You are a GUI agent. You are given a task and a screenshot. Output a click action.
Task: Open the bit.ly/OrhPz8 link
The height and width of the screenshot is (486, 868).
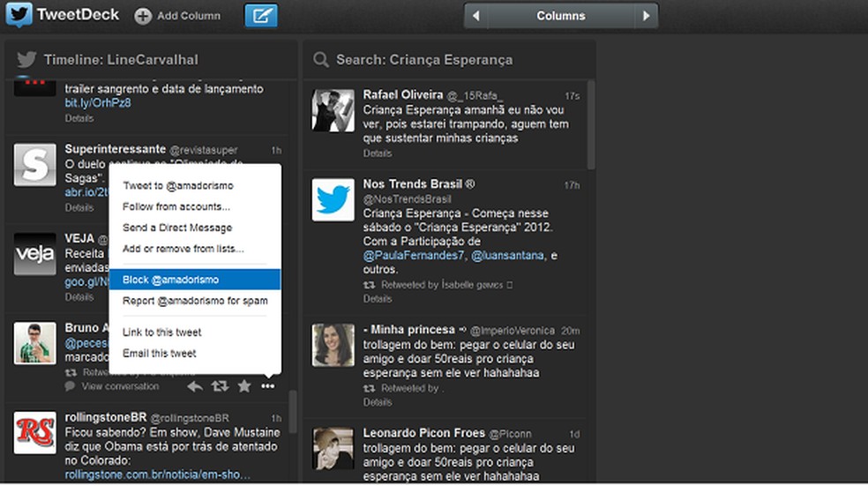[x=98, y=103]
